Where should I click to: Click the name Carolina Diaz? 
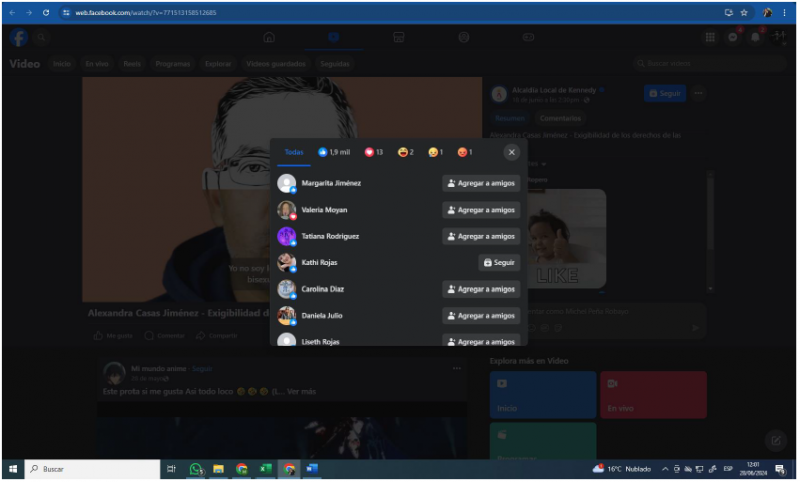coord(323,290)
